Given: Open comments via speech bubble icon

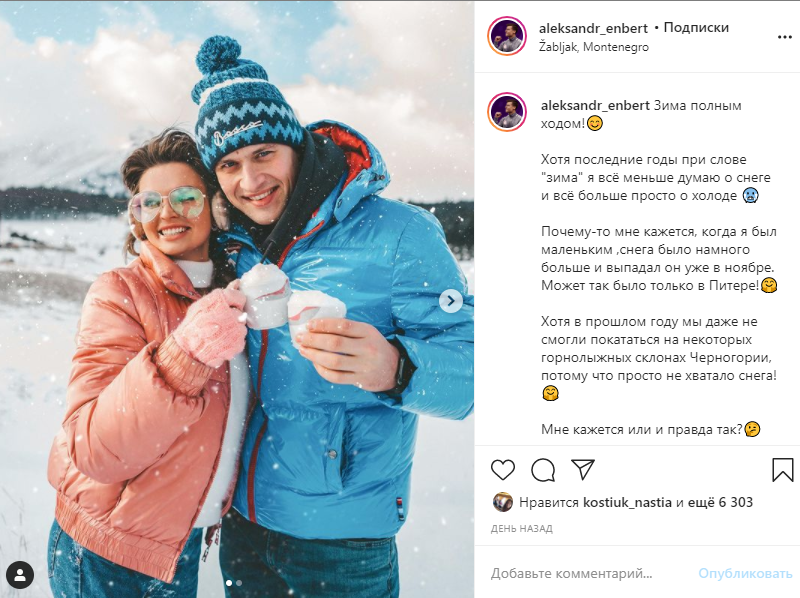Looking at the screenshot, I should (x=543, y=469).
